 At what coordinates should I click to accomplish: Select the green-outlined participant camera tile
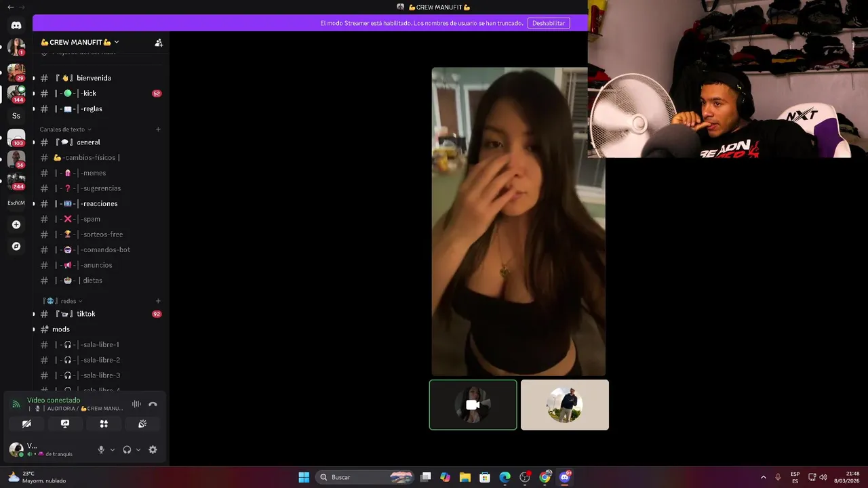tap(473, 405)
